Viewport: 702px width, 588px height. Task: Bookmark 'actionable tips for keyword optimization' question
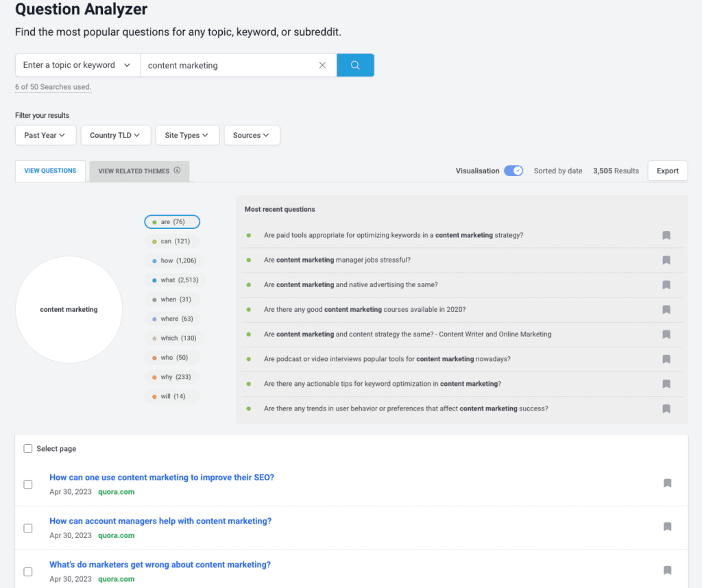point(666,384)
